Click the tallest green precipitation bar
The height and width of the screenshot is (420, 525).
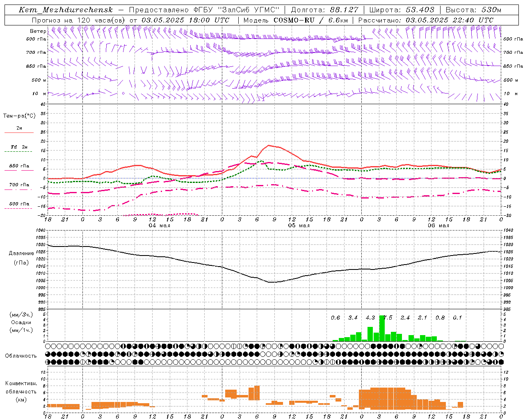(382, 328)
